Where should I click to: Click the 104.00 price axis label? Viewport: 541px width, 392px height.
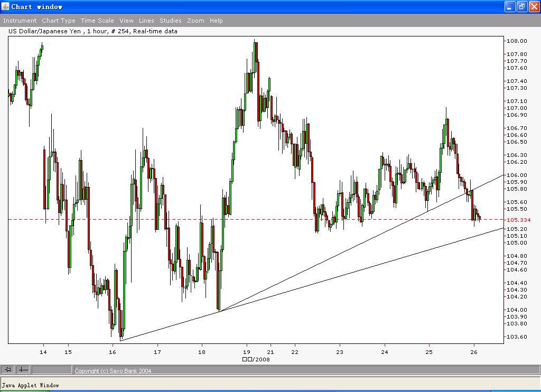pos(517,310)
